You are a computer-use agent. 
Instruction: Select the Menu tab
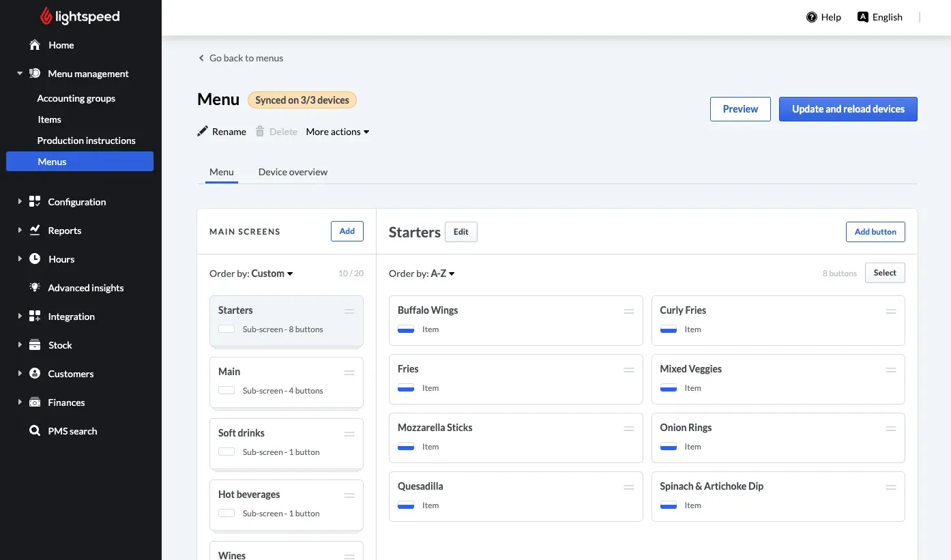(x=222, y=172)
